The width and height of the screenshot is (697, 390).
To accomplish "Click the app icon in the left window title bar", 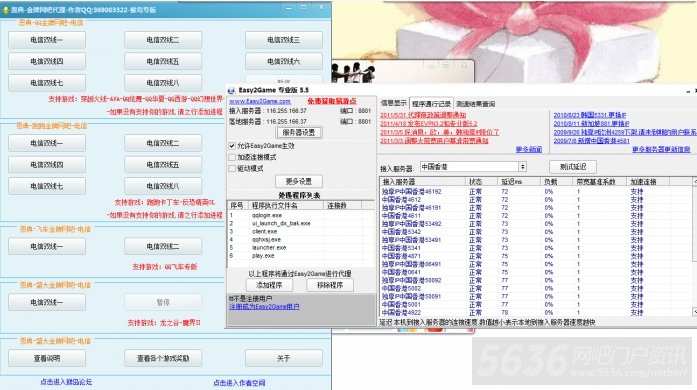I will point(5,10).
